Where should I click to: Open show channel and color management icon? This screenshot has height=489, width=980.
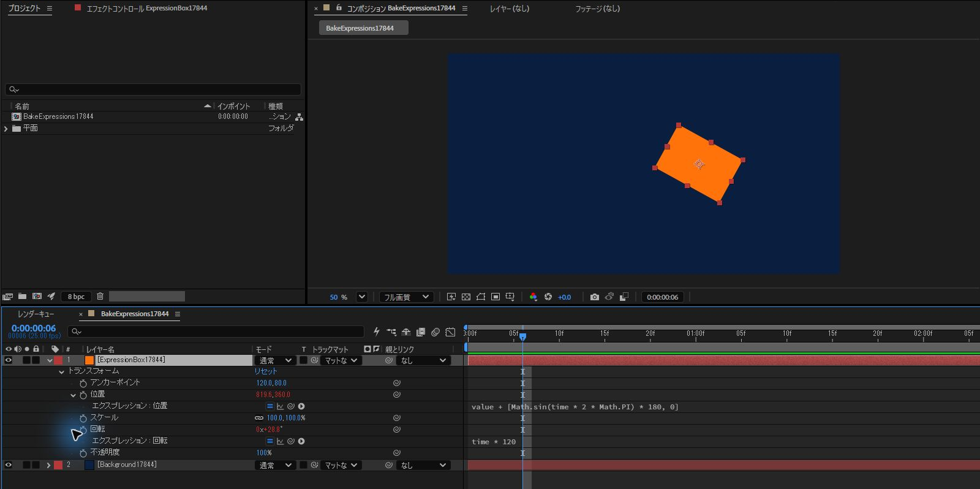[x=533, y=297]
